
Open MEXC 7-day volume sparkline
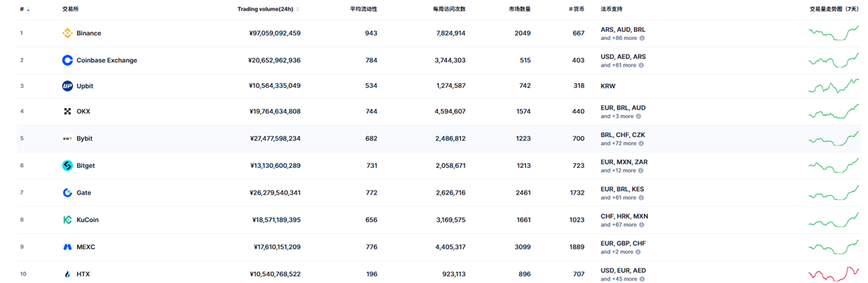click(x=834, y=247)
